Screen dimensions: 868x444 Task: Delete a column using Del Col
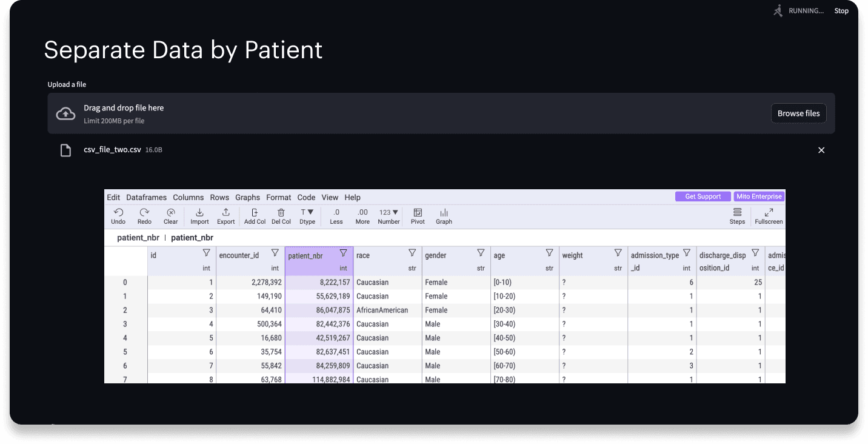[281, 215]
